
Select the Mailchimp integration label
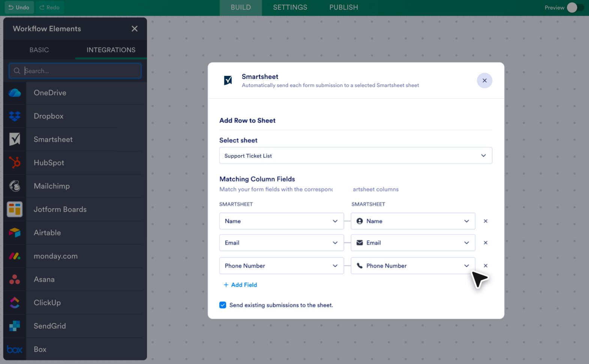click(x=52, y=186)
